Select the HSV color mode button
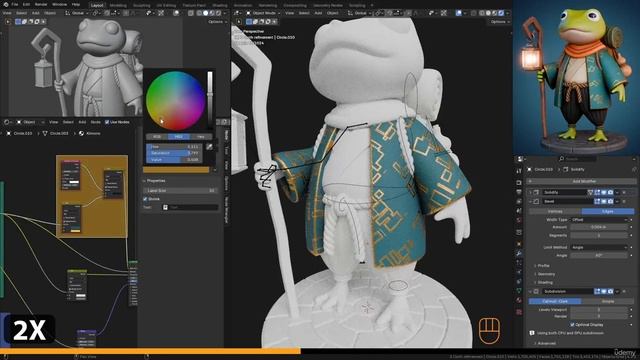The width and height of the screenshot is (640, 360). click(x=178, y=137)
